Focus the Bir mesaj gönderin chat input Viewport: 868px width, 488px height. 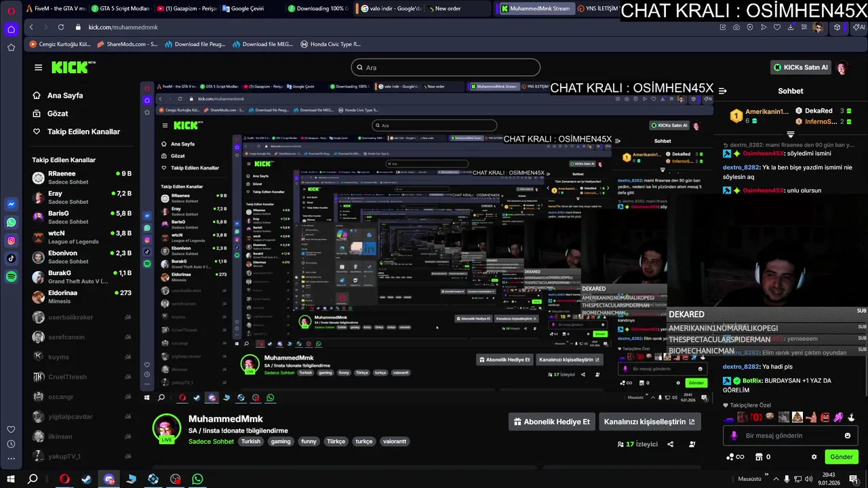tap(791, 436)
